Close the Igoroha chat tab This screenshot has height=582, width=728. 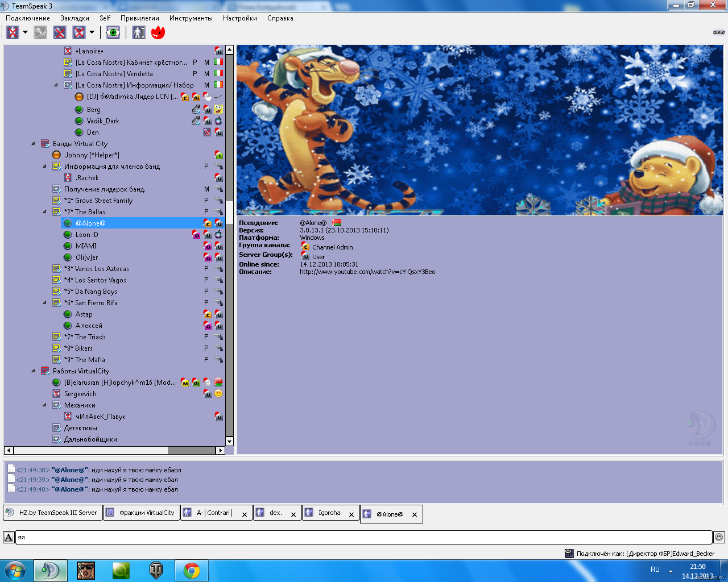351,514
